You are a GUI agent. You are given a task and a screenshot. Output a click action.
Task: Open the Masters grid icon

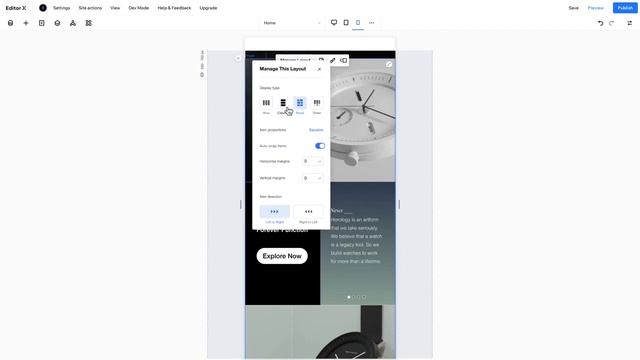pos(89,23)
